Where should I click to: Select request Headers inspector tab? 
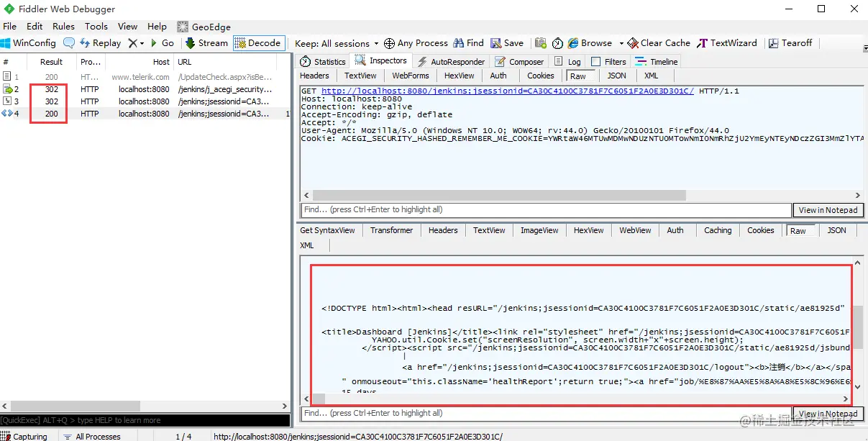click(314, 76)
